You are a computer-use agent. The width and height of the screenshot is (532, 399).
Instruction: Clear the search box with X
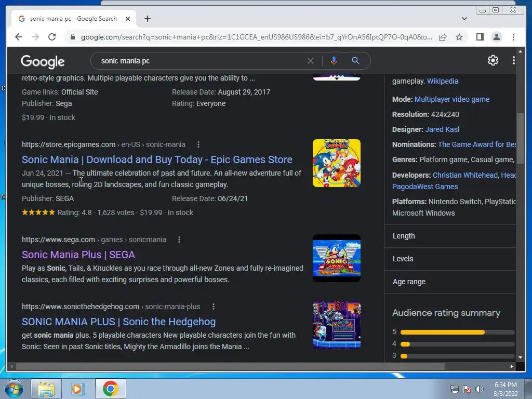point(311,61)
